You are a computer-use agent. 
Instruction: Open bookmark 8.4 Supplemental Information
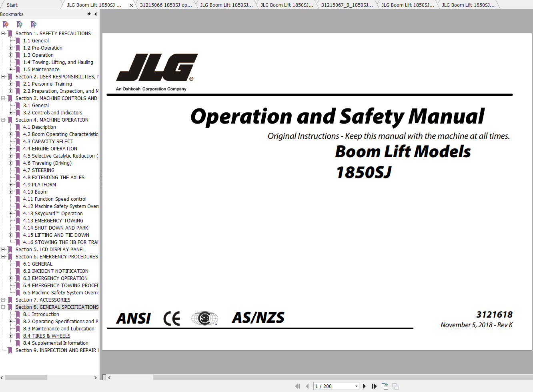pyautogui.click(x=56, y=343)
